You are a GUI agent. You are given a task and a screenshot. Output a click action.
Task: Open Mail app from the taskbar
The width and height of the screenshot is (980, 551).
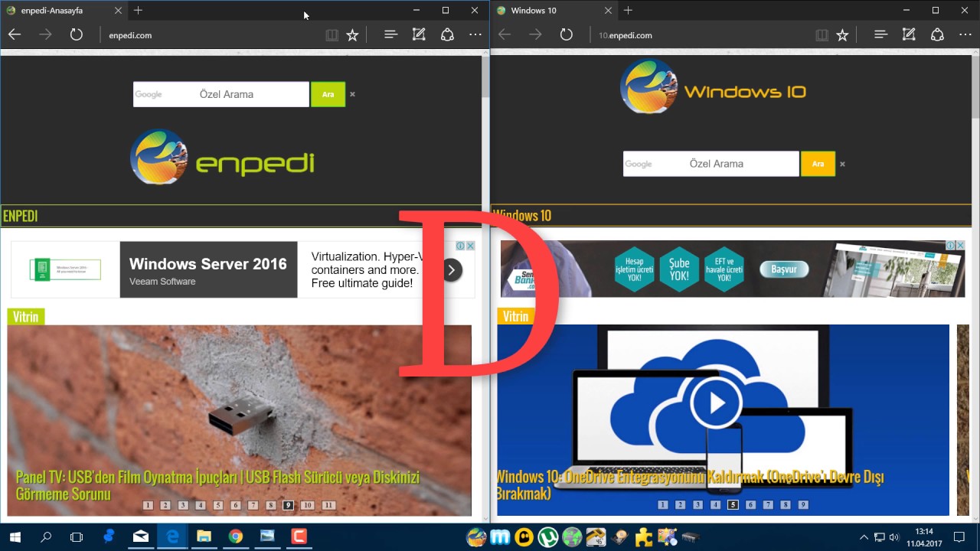(140, 537)
